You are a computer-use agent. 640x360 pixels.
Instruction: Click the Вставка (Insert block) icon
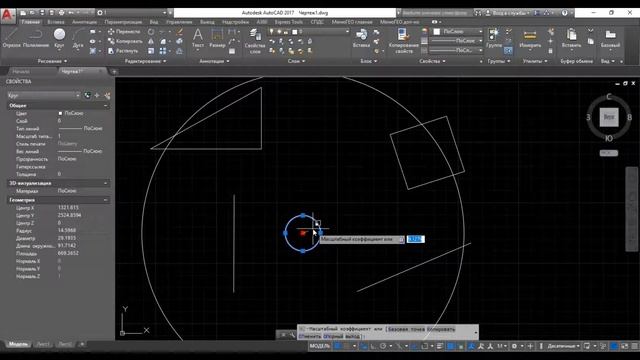pyautogui.click(x=361, y=38)
